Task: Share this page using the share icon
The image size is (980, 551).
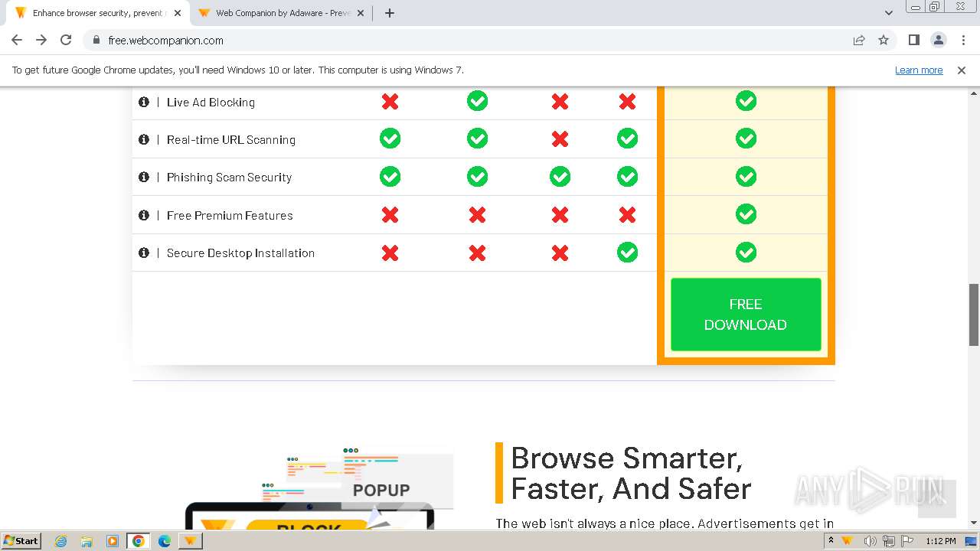Action: [x=859, y=41]
